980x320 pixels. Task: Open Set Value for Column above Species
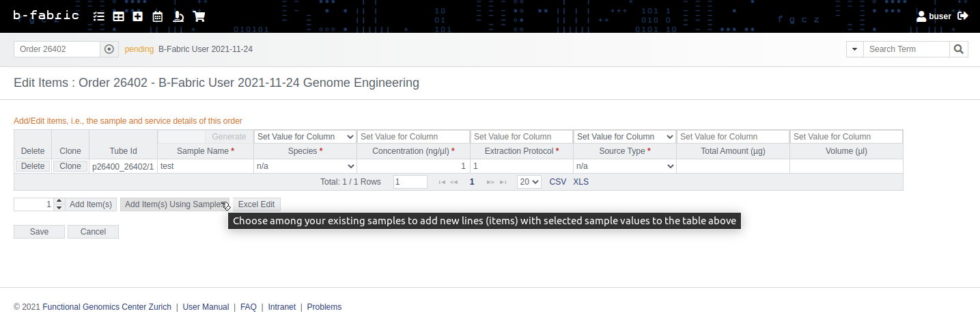(305, 137)
